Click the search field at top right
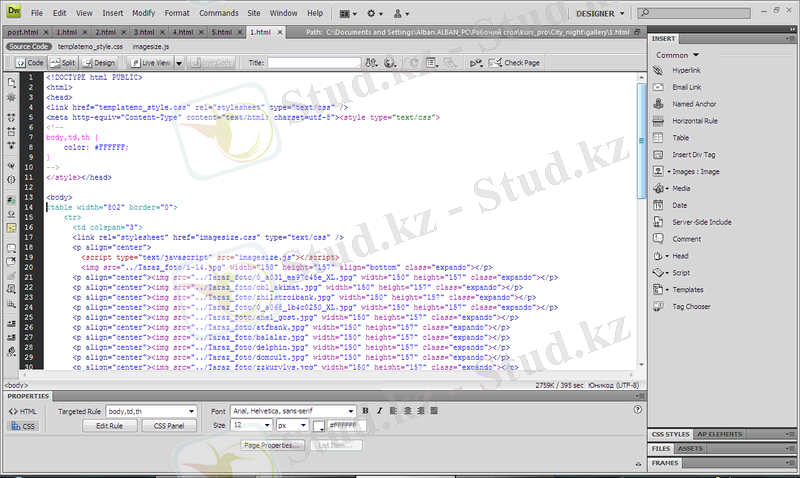This screenshot has height=478, width=800. click(694, 13)
